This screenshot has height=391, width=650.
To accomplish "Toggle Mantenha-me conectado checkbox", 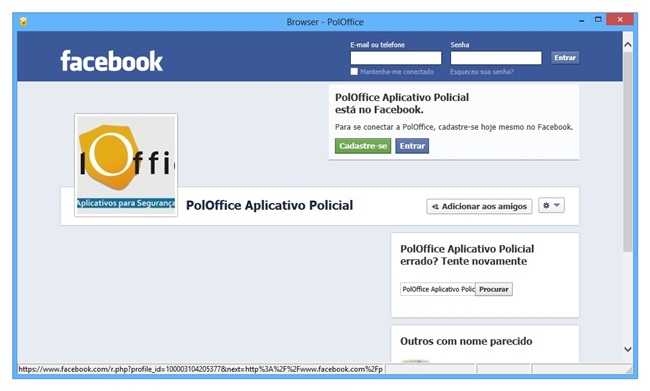I will 354,71.
